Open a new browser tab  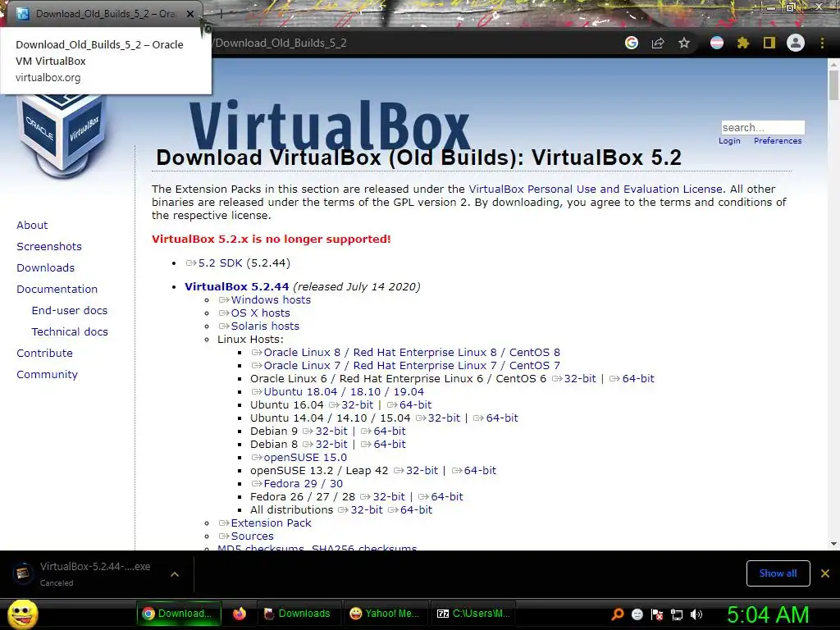(x=221, y=14)
